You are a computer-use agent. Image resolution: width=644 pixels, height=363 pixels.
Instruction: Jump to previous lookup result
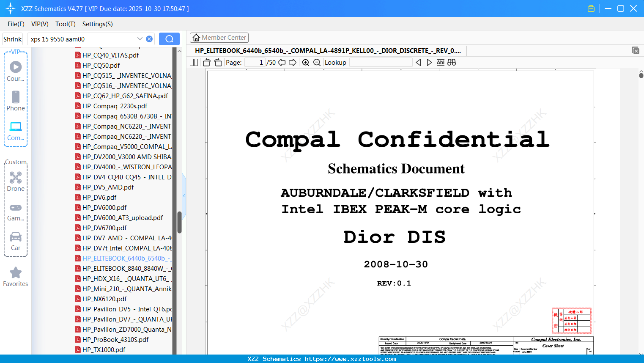click(x=418, y=62)
